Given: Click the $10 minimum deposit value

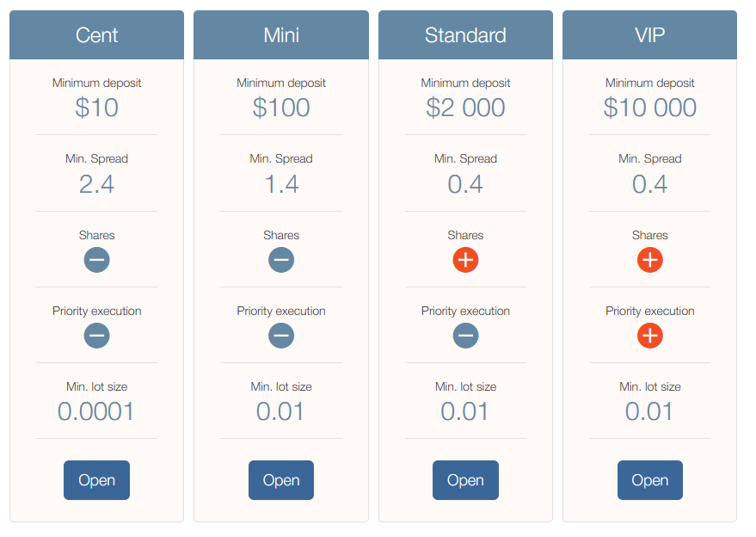Looking at the screenshot, I should coord(96,108).
